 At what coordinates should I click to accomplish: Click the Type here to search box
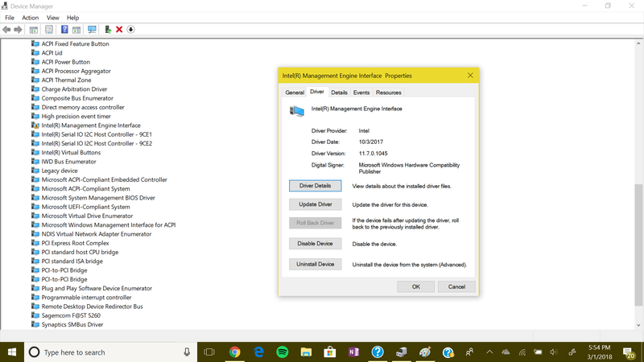coord(110,352)
